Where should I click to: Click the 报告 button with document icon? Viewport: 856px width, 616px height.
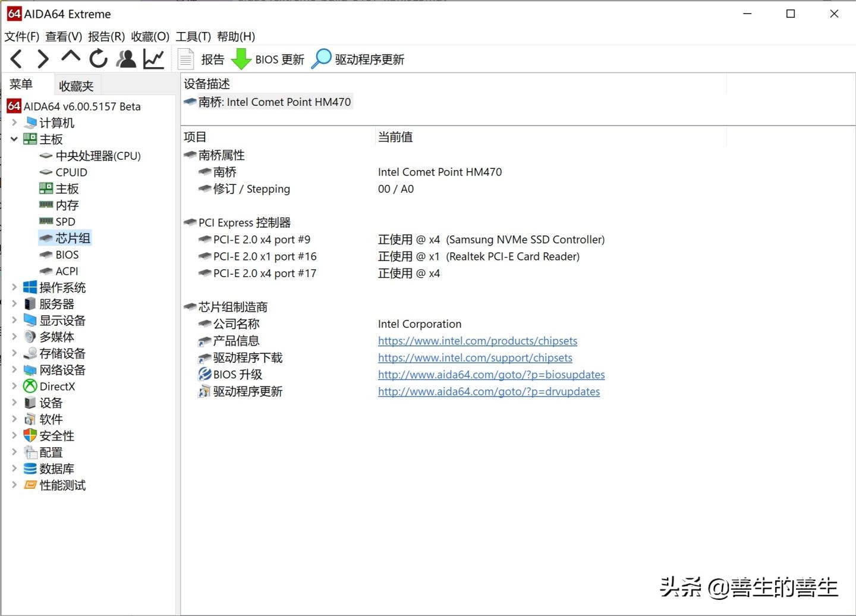tap(202, 59)
